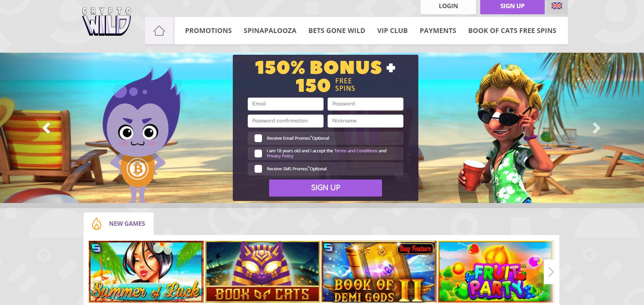Click the Email input field
644x305 pixels.
tap(285, 104)
